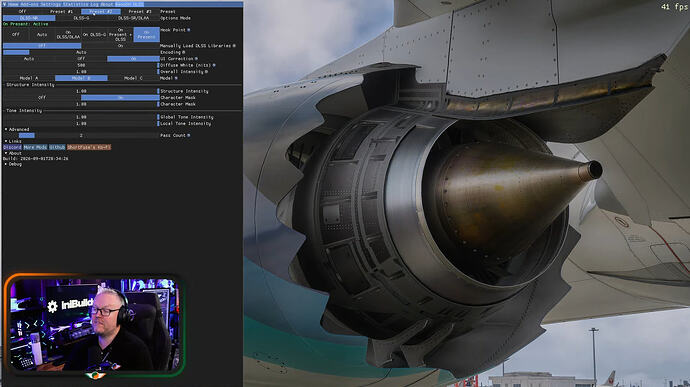
Task: Open the About tab
Action: point(107,4)
